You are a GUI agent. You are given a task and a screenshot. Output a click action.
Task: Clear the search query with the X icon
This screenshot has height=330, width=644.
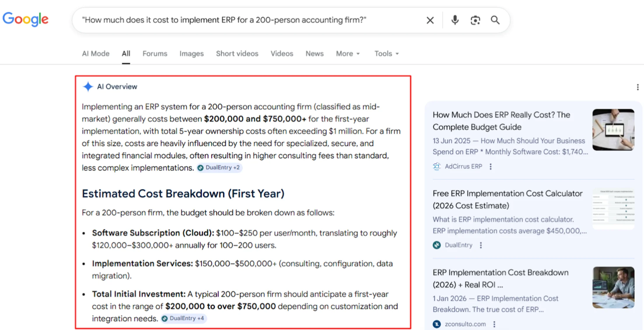click(430, 20)
